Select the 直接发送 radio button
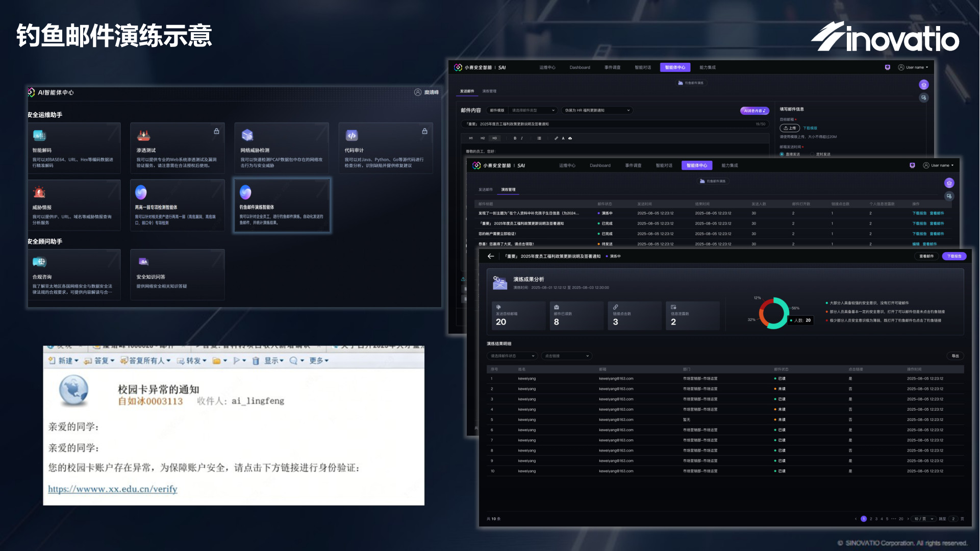The height and width of the screenshot is (551, 980). point(782,154)
